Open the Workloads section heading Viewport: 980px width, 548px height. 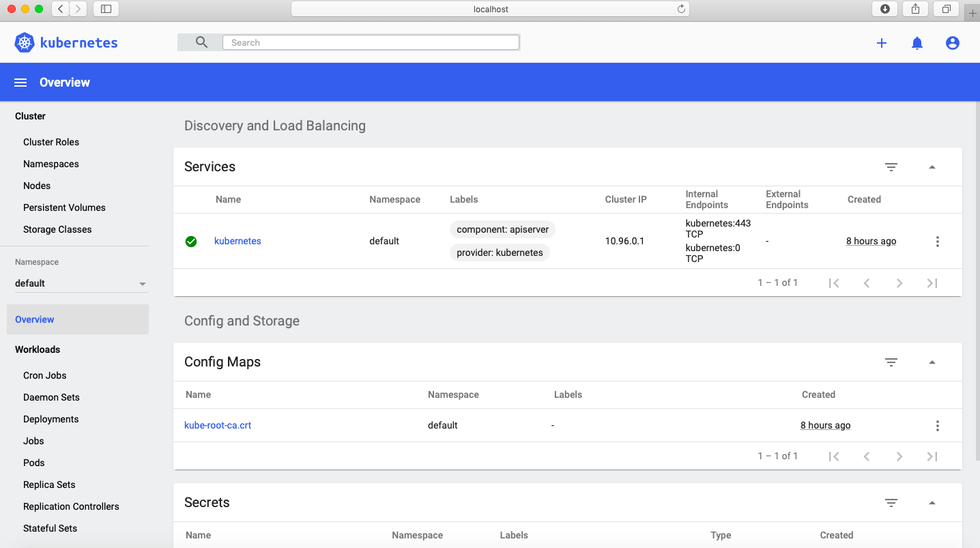pos(38,349)
